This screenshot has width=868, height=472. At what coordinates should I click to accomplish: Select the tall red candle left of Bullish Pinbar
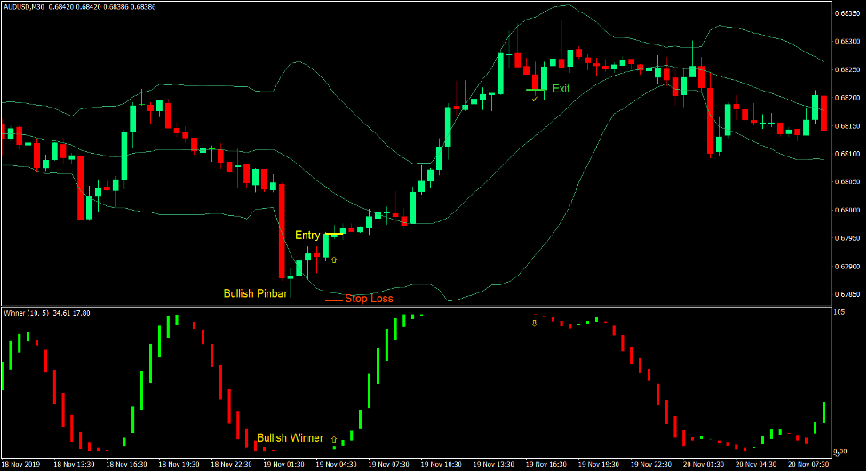point(282,230)
